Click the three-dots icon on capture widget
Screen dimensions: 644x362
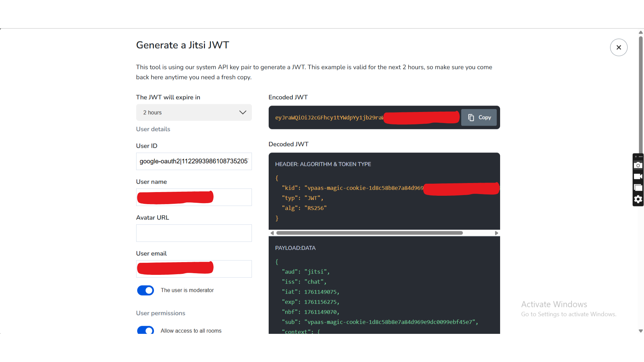(x=640, y=157)
